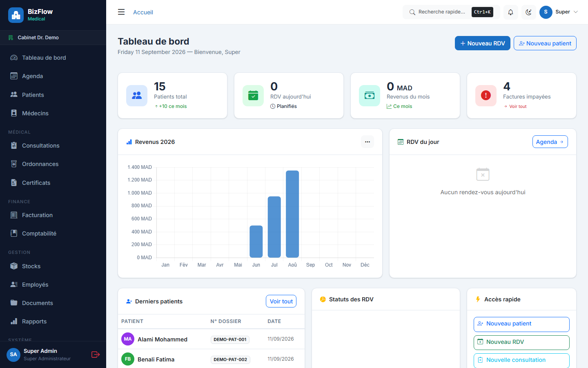Click the Comptabilité sidebar icon
This screenshot has height=368, width=588.
(14, 233)
